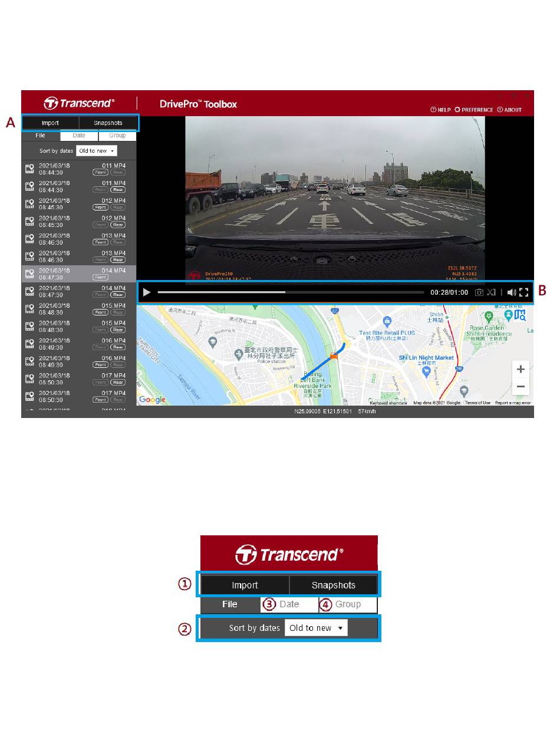The width and height of the screenshot is (560, 747).
Task: Switch to the File tab in the app window
Action: tap(40, 136)
